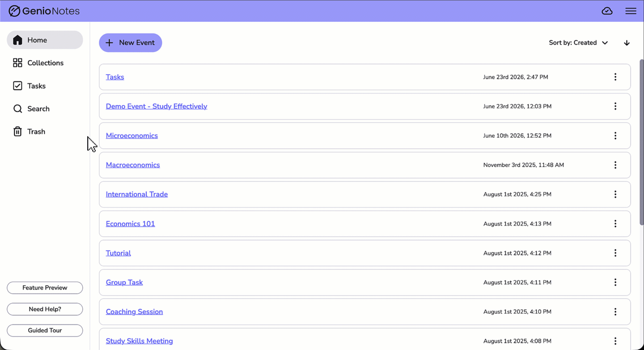Open the International Trade event
Screen dimensions: 644x350
pos(137,194)
